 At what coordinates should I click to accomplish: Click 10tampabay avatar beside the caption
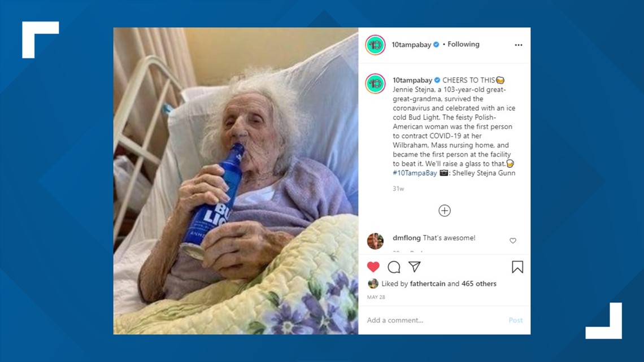point(375,84)
